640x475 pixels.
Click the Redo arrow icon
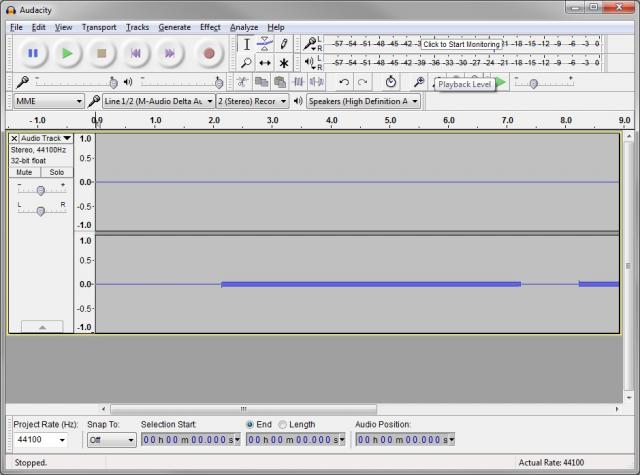(x=362, y=82)
